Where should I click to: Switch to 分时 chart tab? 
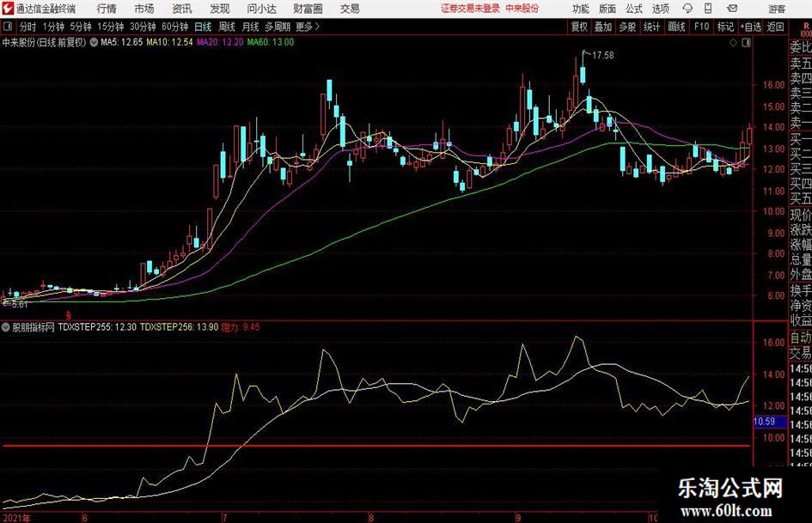[28, 27]
